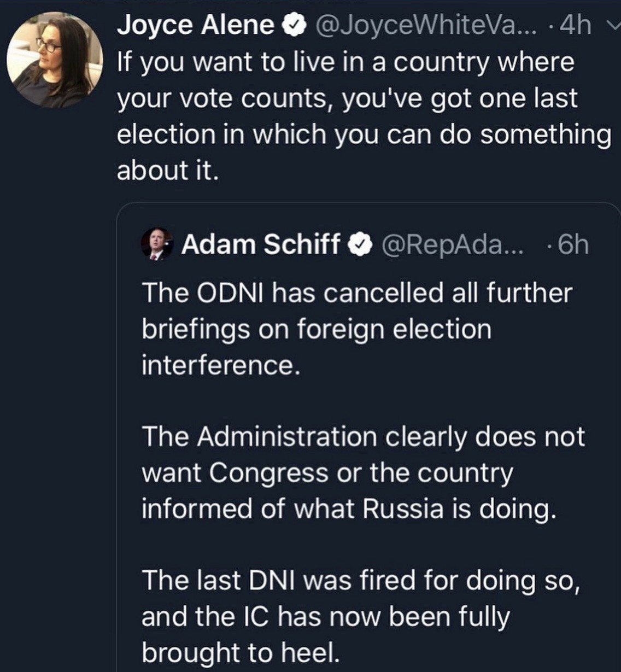Click the "interference." line in quoted tweet

click(x=221, y=365)
